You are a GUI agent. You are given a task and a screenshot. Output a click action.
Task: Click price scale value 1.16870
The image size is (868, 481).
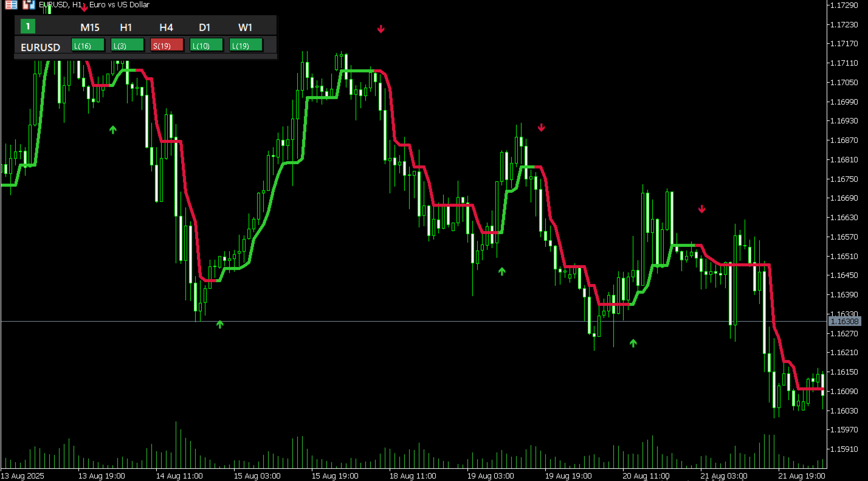(x=843, y=140)
